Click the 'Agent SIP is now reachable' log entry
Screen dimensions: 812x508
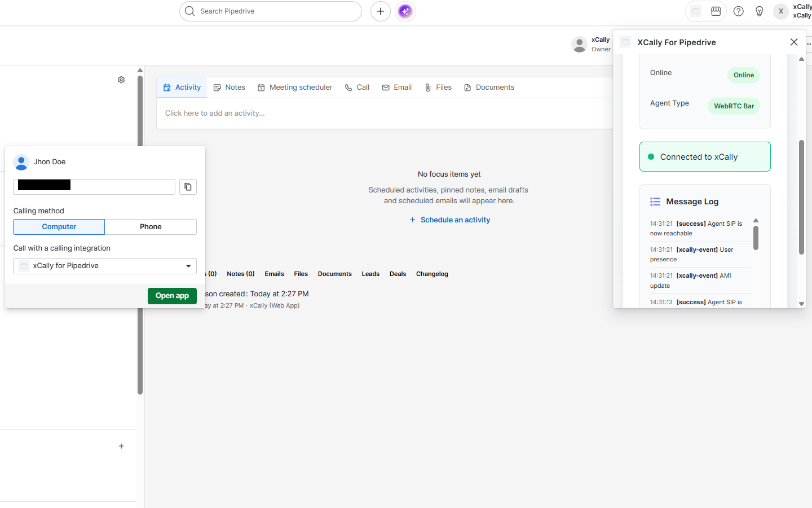tap(700, 229)
